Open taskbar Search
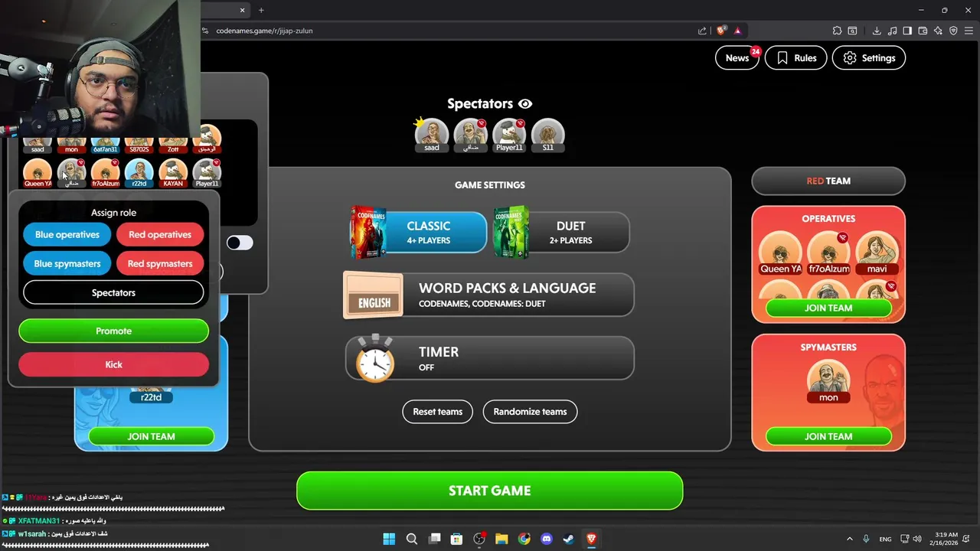 click(412, 539)
